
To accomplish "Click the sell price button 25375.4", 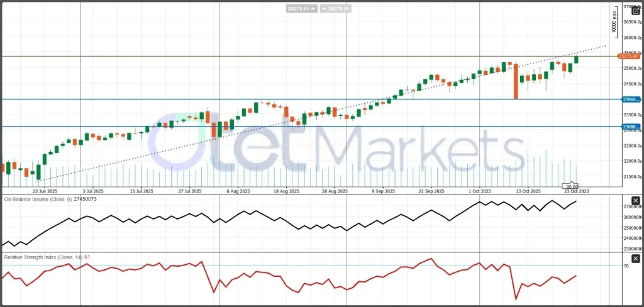I will pyautogui.click(x=301, y=8).
